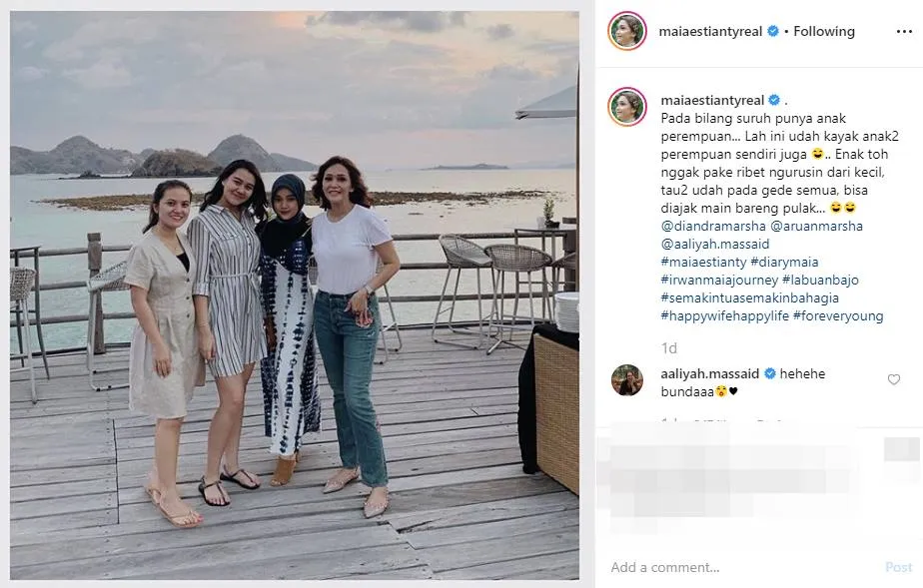
Task: Open the #happywifehappylife hashtag
Action: tap(724, 315)
